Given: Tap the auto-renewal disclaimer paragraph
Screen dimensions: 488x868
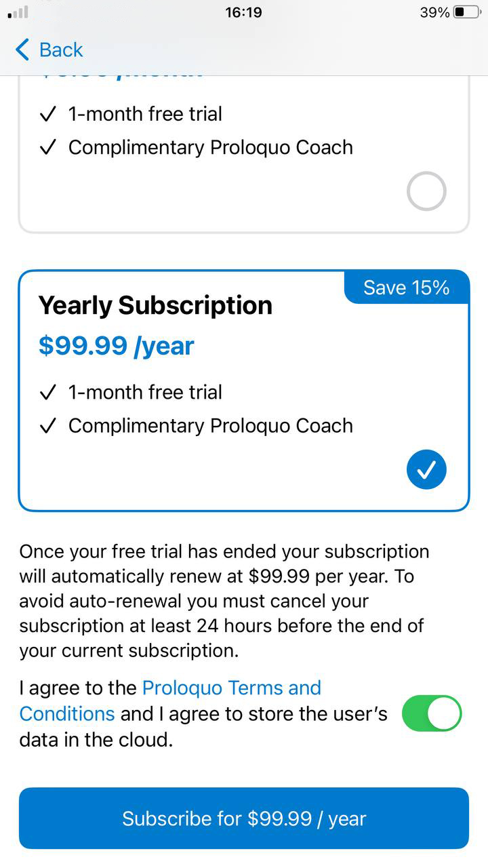Looking at the screenshot, I should (224, 601).
